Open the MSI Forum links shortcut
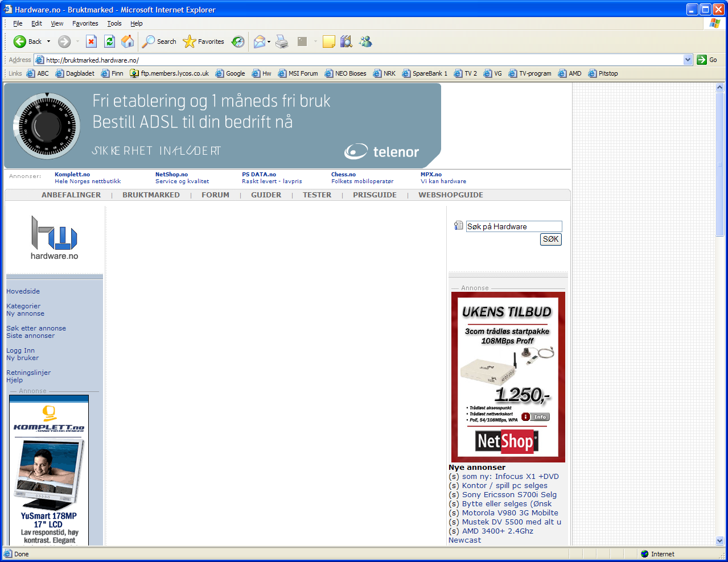This screenshot has width=728, height=562. [298, 73]
